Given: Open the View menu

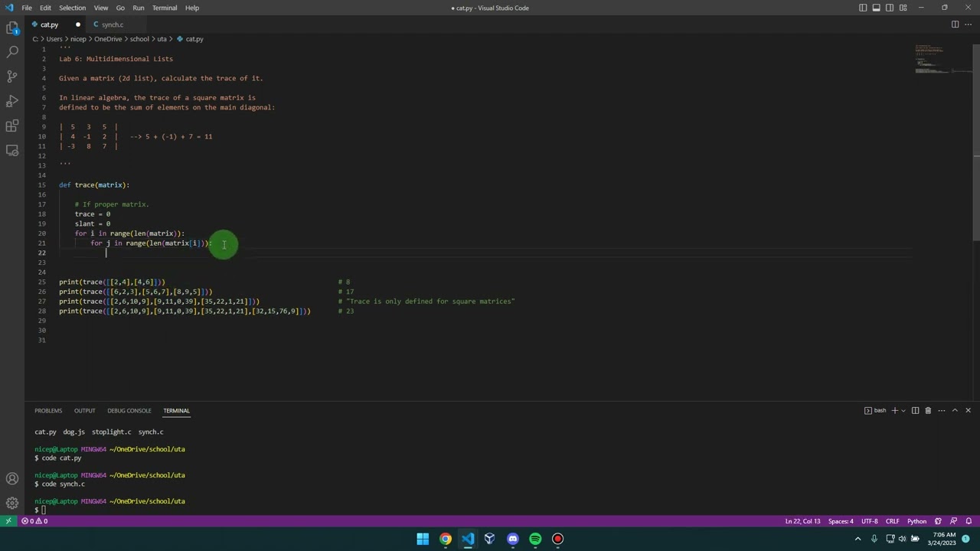Looking at the screenshot, I should pos(100,8).
